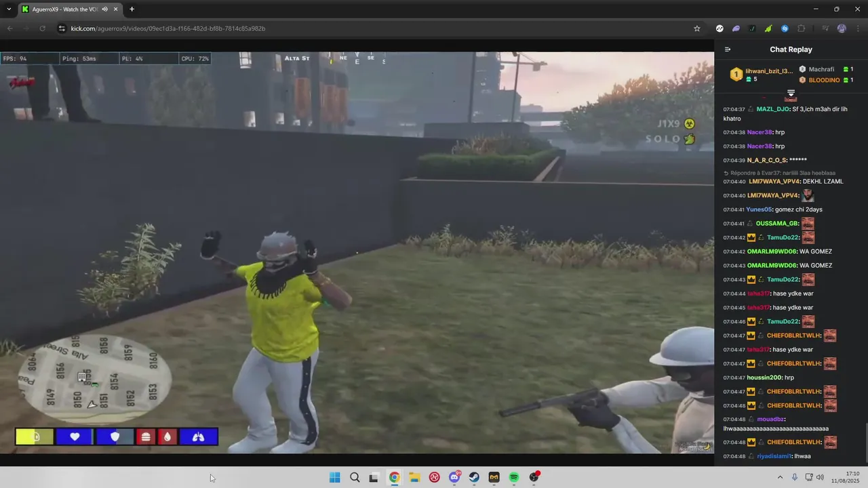Open Discord from the taskbar
The image size is (868, 488).
point(454,477)
